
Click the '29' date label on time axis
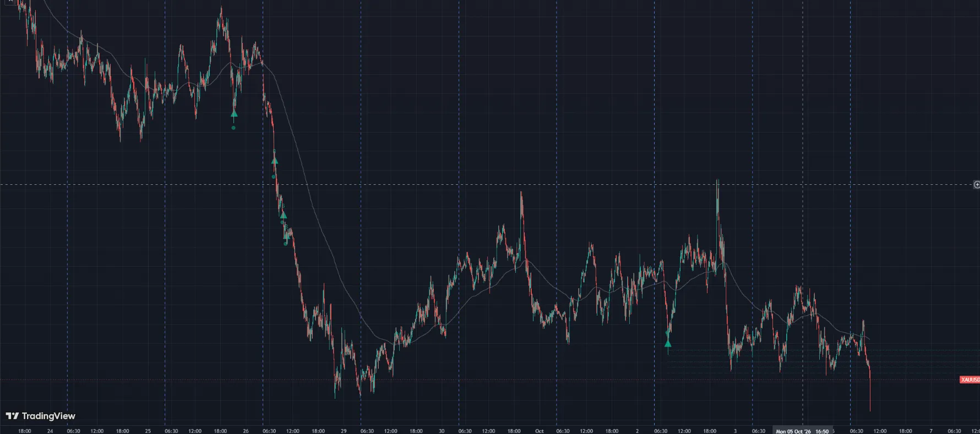coord(344,431)
